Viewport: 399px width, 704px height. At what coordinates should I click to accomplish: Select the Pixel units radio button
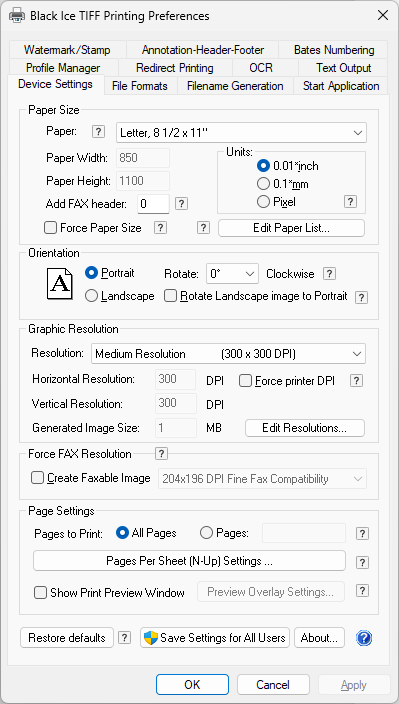[263, 202]
